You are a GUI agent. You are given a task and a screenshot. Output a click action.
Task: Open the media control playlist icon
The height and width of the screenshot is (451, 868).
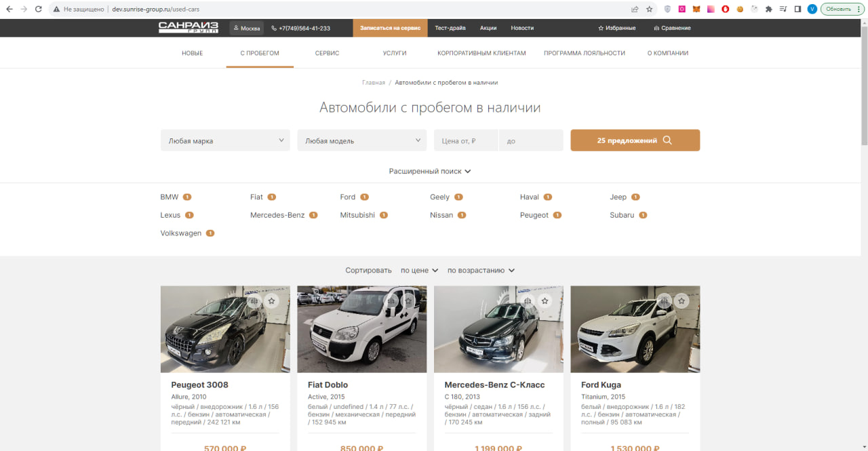click(x=783, y=9)
